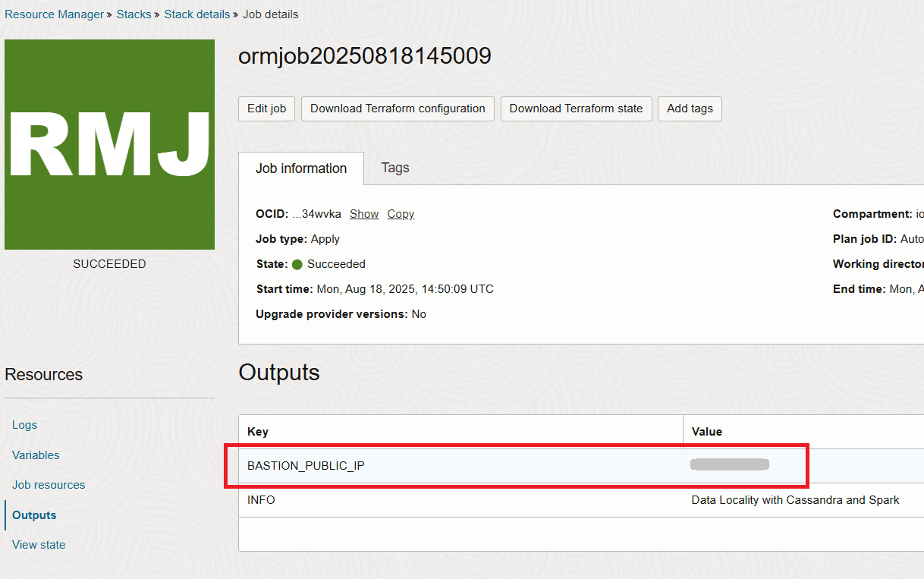Click Edit job button
This screenshot has height=579, width=924.
point(266,109)
